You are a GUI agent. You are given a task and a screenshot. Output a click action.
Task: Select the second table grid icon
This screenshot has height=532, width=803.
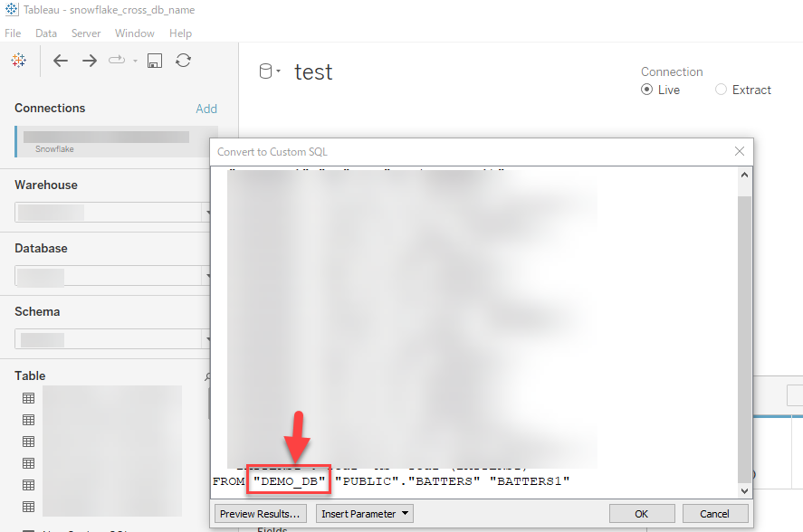29,420
